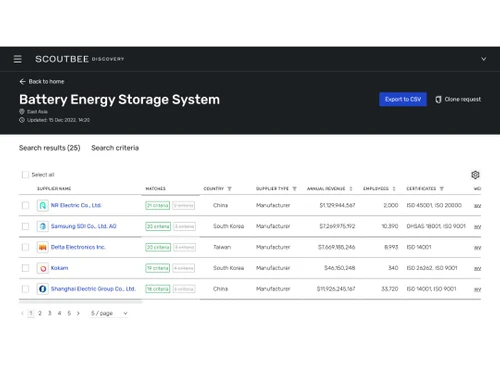Open Shanghai Electric Group Co., Ltd. link
Image resolution: width=500 pixels, height=375 pixels.
tap(93, 289)
